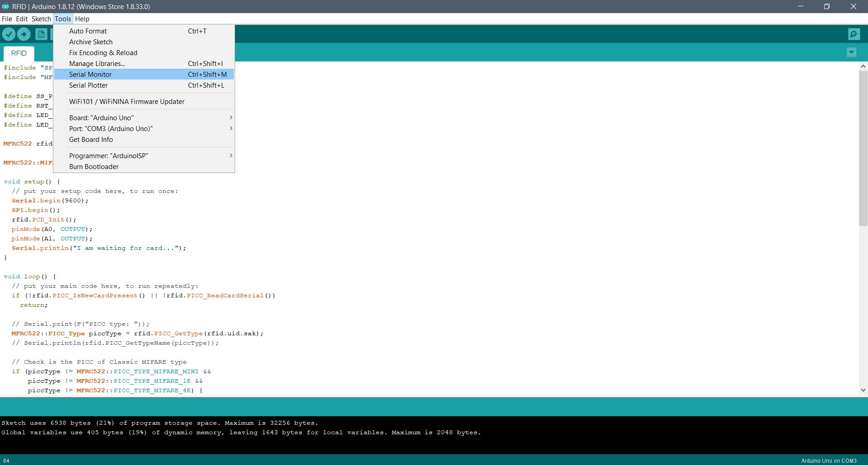Open Serial Monitor magnifier icon in toolbar
The height and width of the screenshot is (465, 868).
pos(854,34)
